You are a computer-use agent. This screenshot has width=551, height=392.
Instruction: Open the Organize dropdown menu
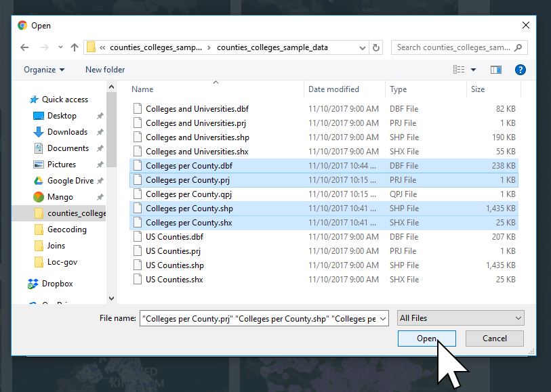pos(43,69)
